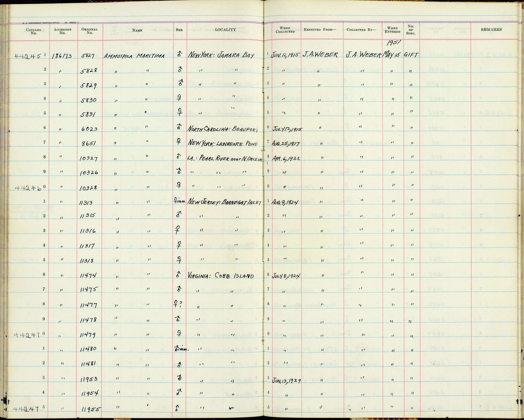Click the 'Received From—' column header
Screen dimensions: 524x420
[x=320, y=29]
